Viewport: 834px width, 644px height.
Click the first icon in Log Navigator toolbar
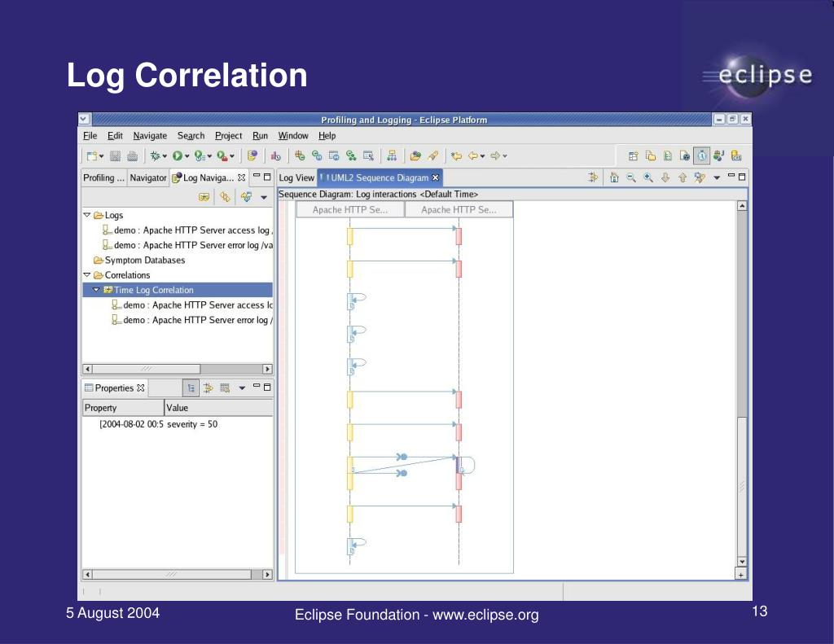pos(204,197)
